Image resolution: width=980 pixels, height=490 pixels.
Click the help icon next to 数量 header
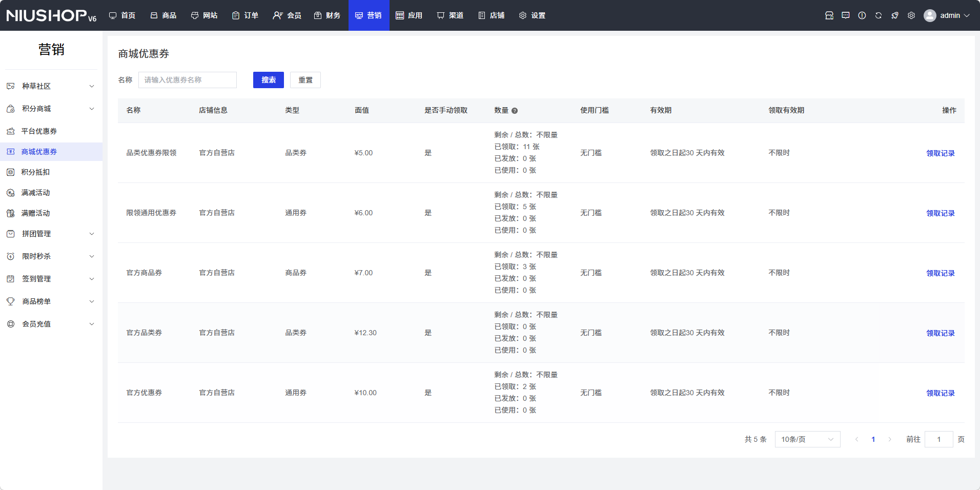pyautogui.click(x=515, y=111)
